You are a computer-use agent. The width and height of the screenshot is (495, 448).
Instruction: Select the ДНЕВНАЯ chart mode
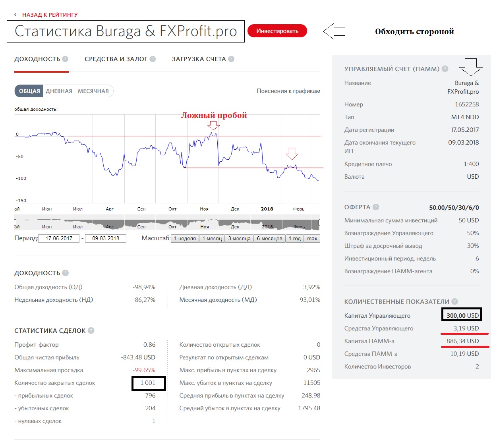click(59, 91)
